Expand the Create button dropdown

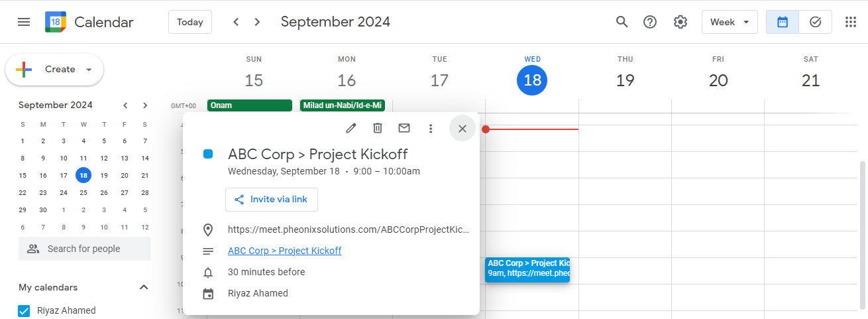(x=89, y=70)
